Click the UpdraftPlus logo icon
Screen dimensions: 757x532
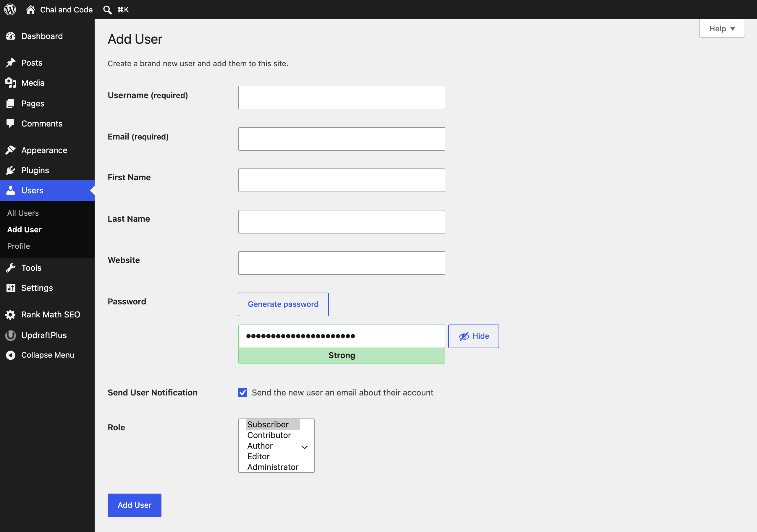click(x=11, y=335)
